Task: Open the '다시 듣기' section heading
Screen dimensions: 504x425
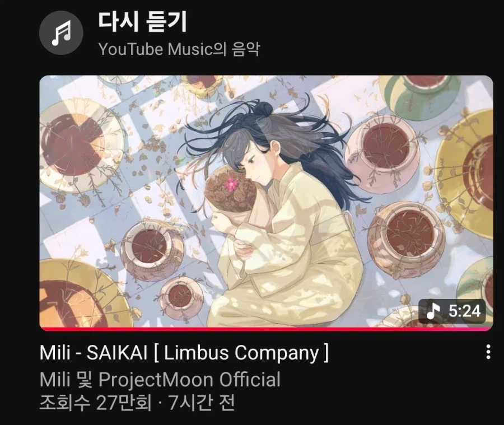Action: pos(142,21)
